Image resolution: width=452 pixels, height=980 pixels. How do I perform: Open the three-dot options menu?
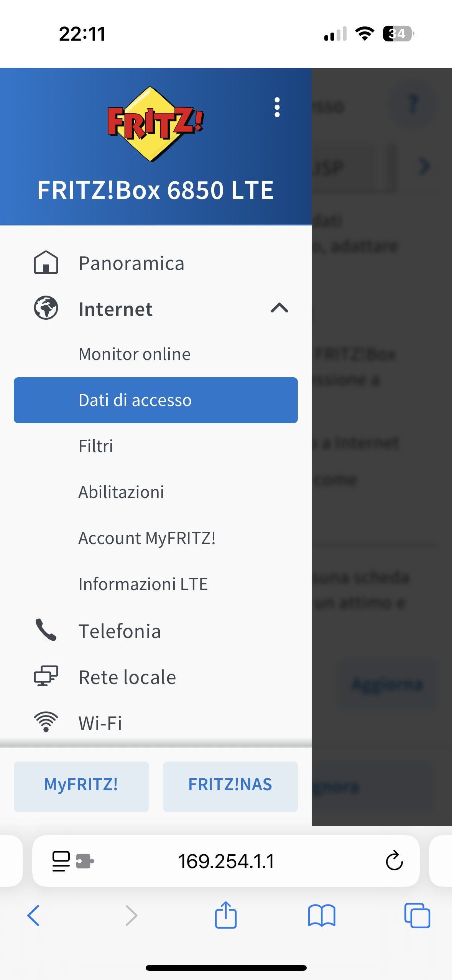coord(277,107)
